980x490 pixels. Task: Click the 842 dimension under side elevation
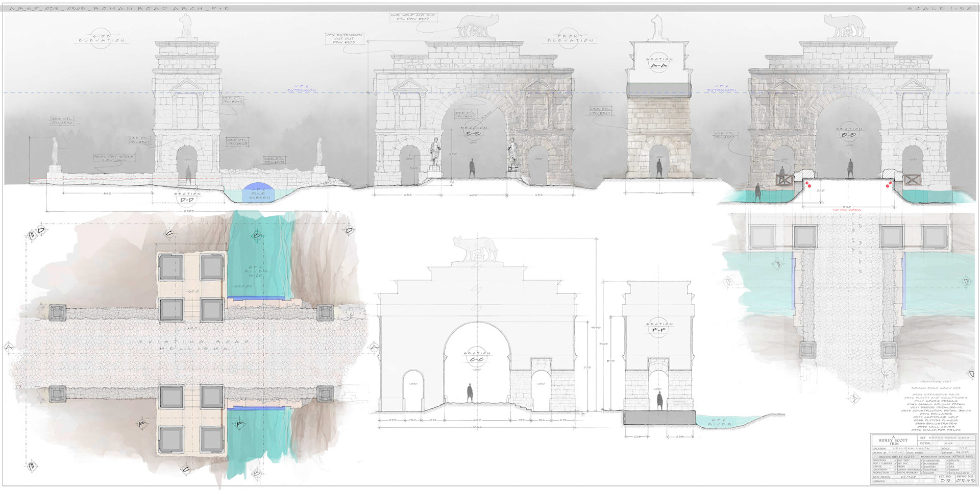tap(107, 194)
